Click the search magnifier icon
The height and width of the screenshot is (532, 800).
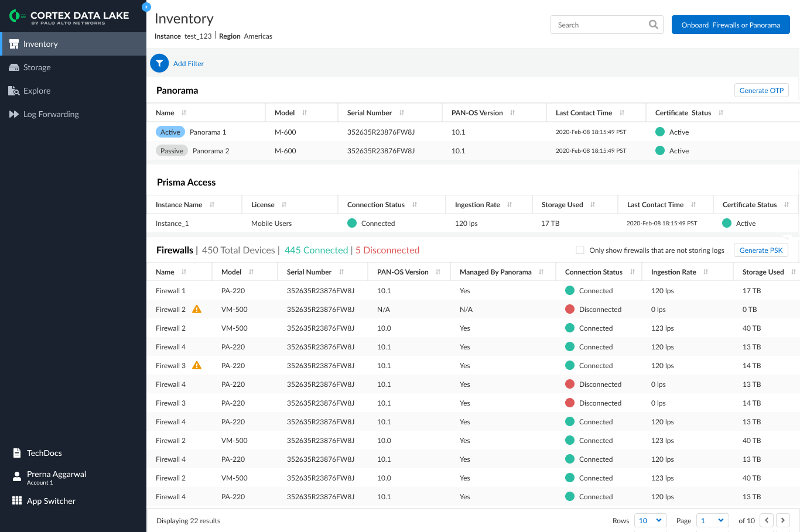click(x=654, y=25)
